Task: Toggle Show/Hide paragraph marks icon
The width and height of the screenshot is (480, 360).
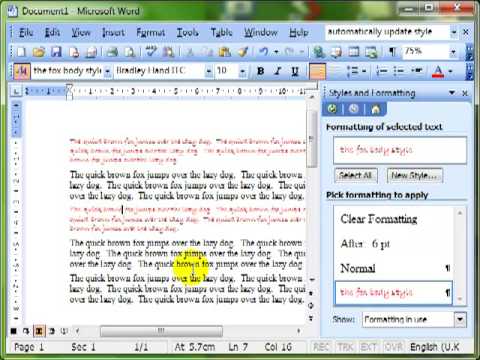Action: click(392, 52)
